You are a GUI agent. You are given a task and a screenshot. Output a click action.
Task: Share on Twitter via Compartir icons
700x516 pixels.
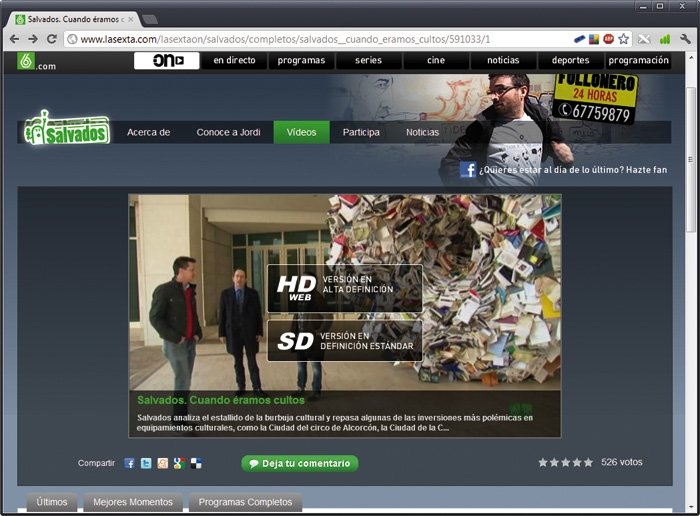pos(146,463)
